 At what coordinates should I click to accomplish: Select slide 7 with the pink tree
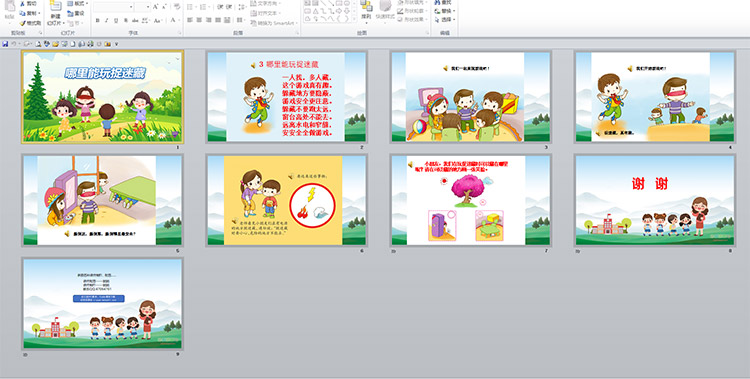[x=471, y=201]
